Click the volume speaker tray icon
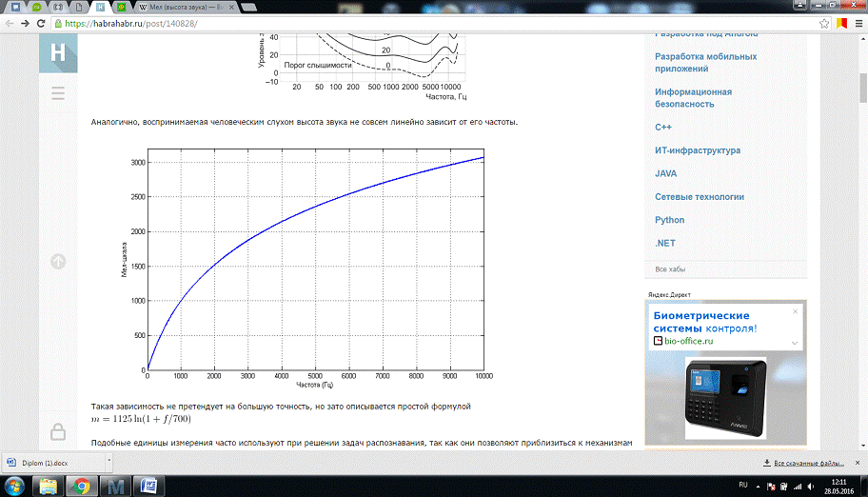868x497 pixels. point(811,487)
